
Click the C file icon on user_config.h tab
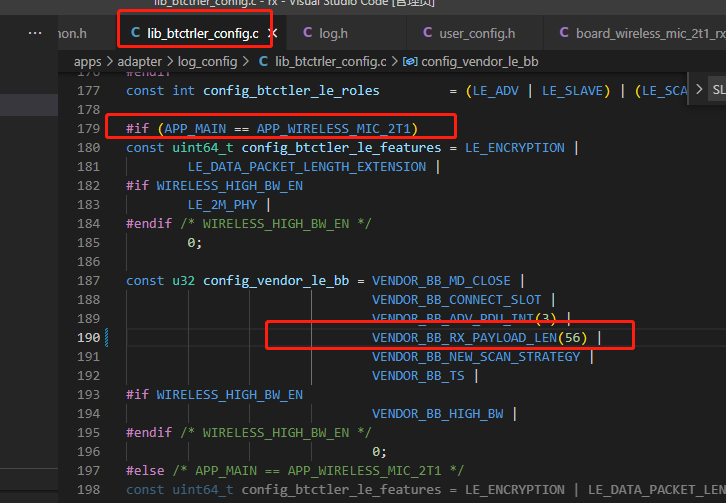point(427,32)
